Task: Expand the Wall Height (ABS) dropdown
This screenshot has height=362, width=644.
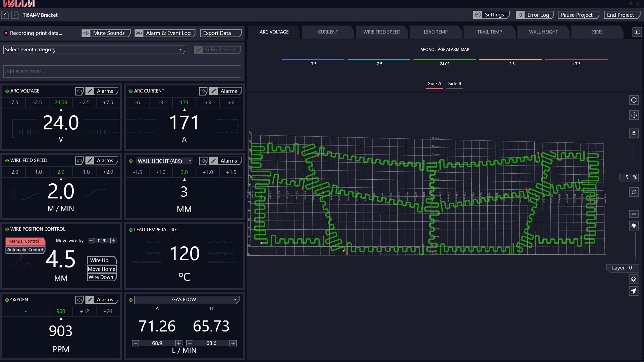Action: [x=164, y=161]
